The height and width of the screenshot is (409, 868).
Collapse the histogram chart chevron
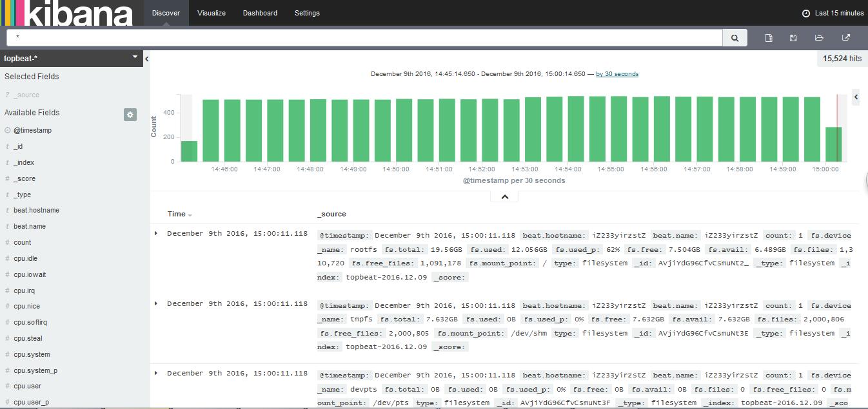point(505,197)
